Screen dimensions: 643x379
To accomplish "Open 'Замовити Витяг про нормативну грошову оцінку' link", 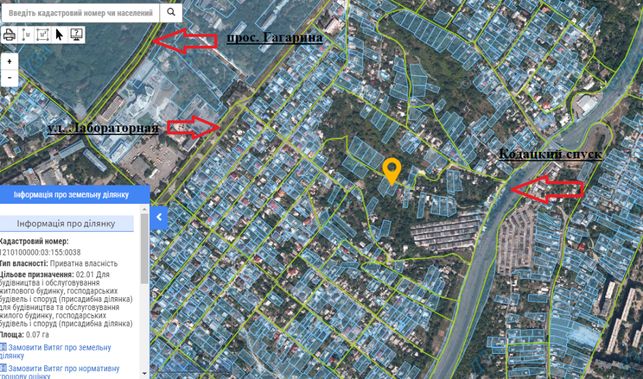I will 59,372.
